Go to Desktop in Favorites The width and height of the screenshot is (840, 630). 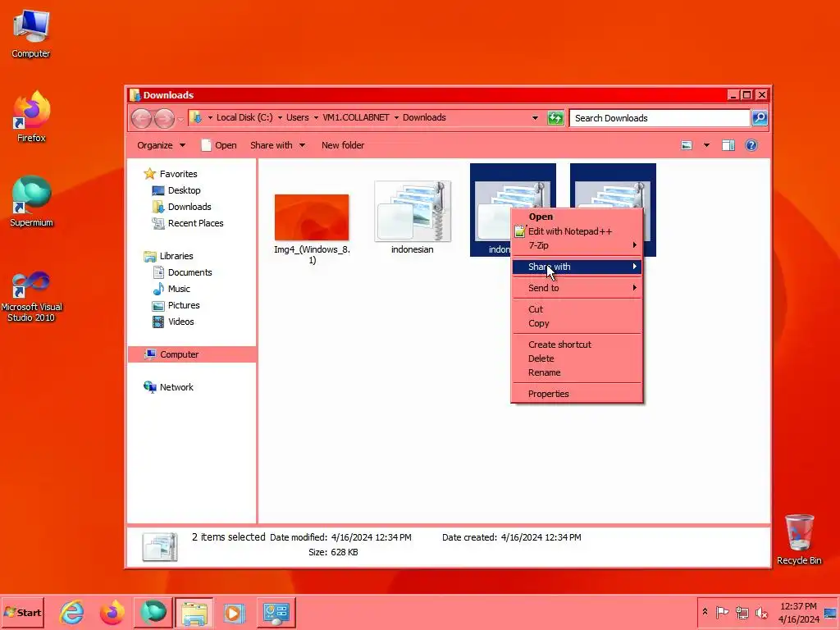pos(177,190)
